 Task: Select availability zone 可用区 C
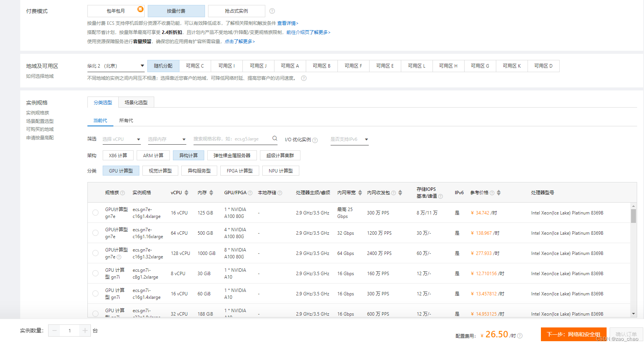[x=195, y=66]
